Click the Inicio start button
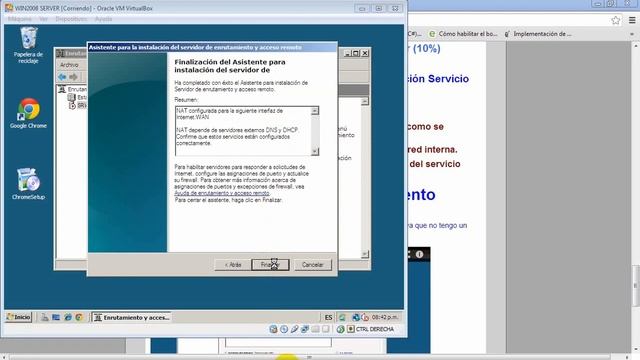The width and height of the screenshot is (640, 360). [x=19, y=317]
